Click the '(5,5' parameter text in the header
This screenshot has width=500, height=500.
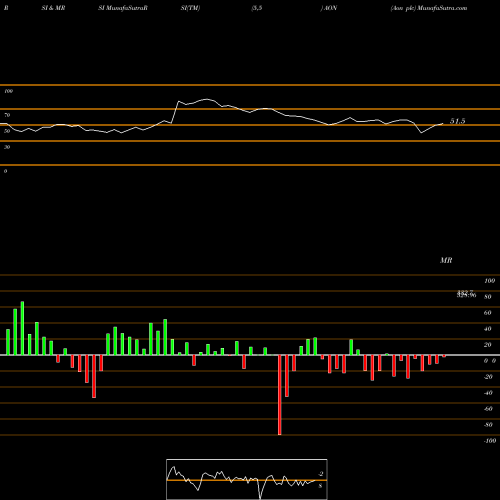[x=257, y=8]
